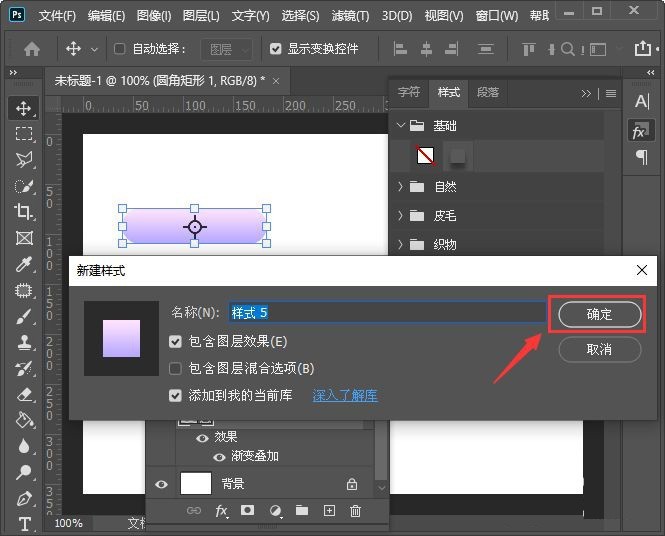Select the Horizontal Type tool
665x536 pixels.
click(25, 524)
